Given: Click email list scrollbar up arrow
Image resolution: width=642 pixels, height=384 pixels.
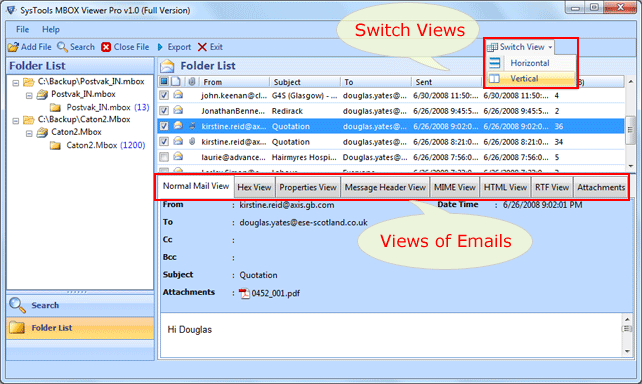Looking at the screenshot, I should [631, 81].
